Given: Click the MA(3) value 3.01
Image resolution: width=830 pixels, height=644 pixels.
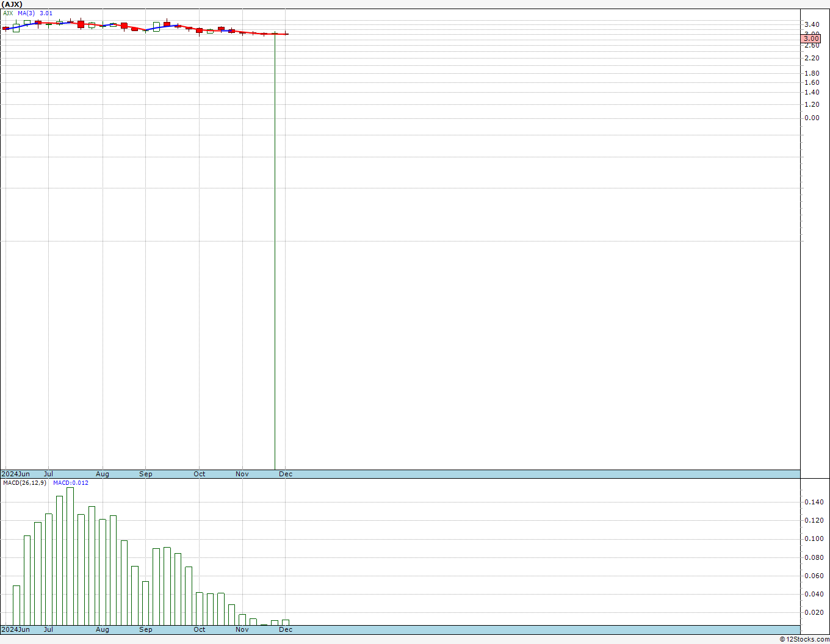Looking at the screenshot, I should pyautogui.click(x=46, y=13).
